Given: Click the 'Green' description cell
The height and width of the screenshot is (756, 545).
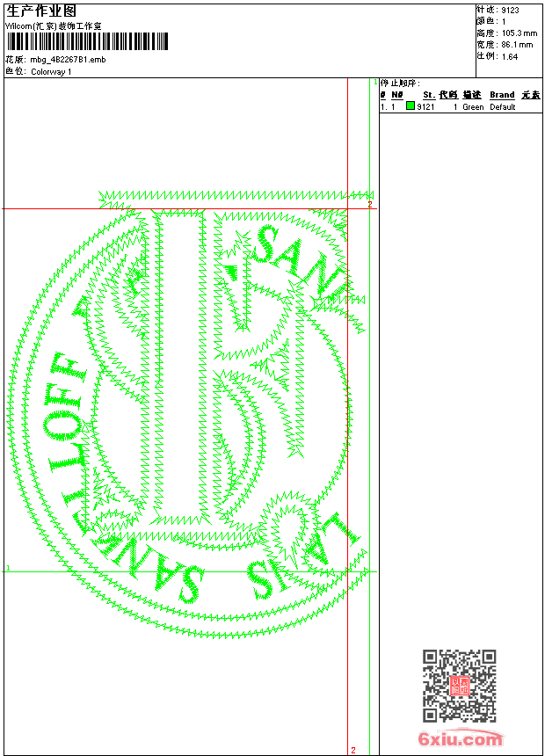Looking at the screenshot, I should 473,107.
